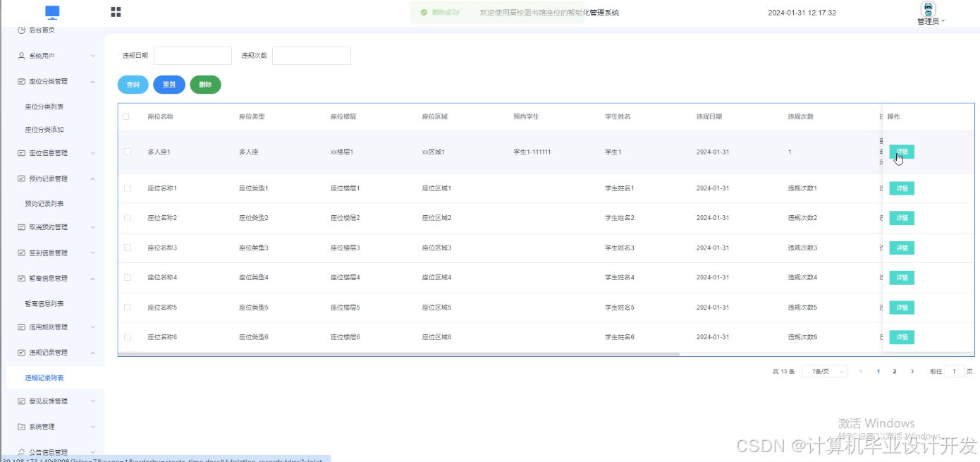The height and width of the screenshot is (462, 980).
Task: Check the row checkbox for 多人座1
Action: pos(127,152)
